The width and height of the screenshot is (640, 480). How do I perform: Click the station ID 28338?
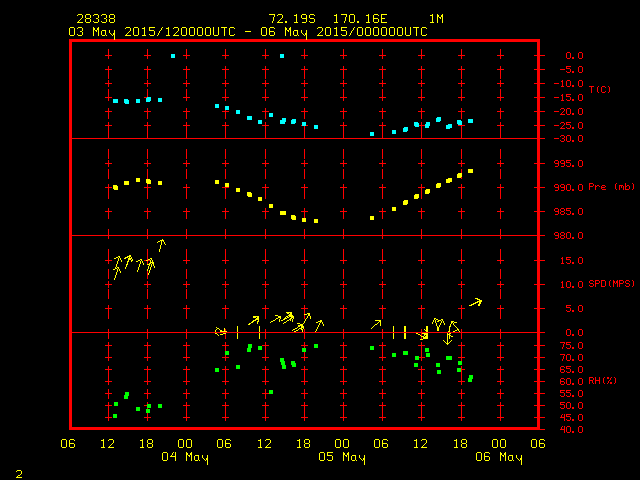tap(93, 19)
